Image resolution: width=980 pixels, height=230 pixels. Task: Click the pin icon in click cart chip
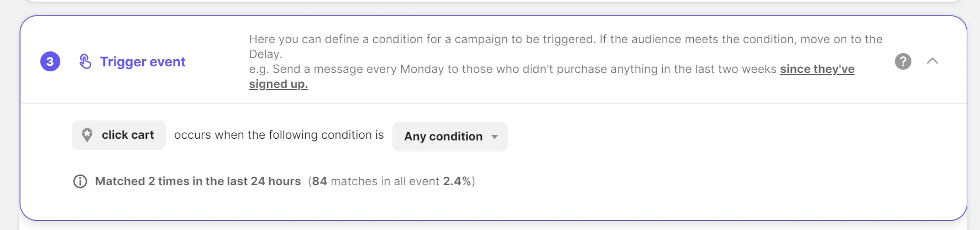(87, 135)
